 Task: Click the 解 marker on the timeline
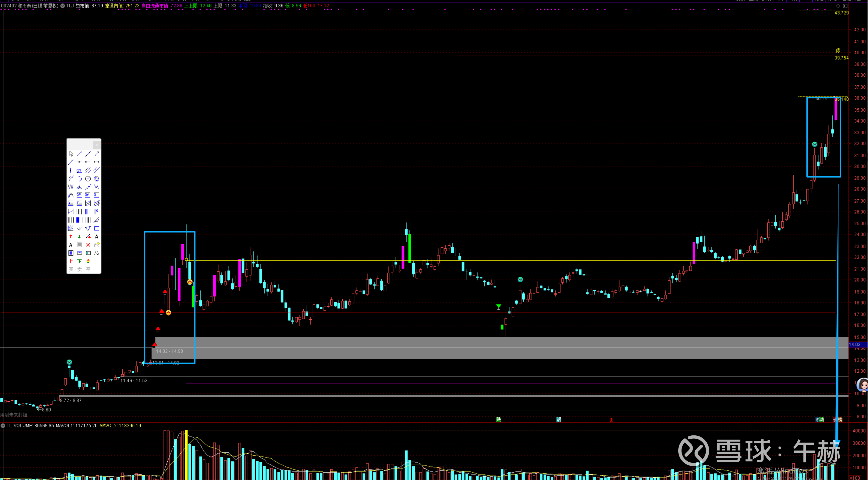pos(559,419)
